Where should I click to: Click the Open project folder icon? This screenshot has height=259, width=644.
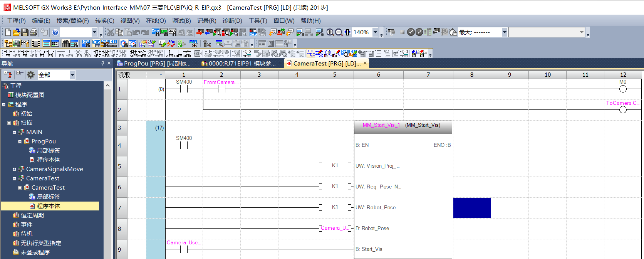(16, 32)
